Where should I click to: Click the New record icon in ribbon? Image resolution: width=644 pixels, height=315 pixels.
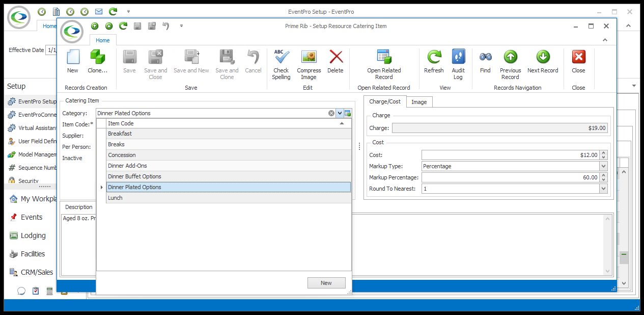tap(73, 57)
